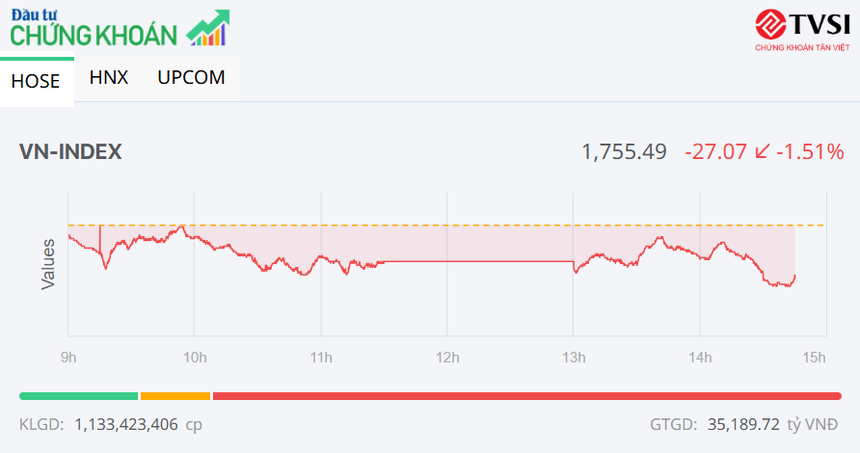The image size is (860, 453).
Task: Click the 13h time axis marker
Action: point(573,357)
